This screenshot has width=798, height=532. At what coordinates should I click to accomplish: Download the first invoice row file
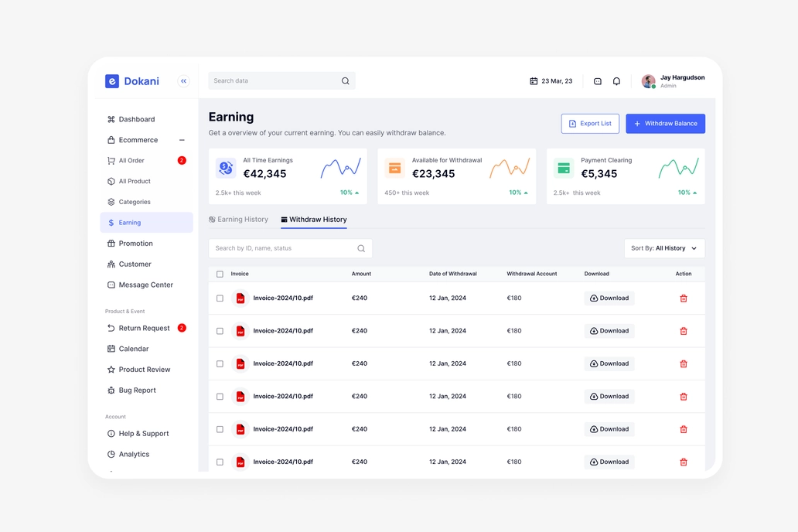(609, 298)
